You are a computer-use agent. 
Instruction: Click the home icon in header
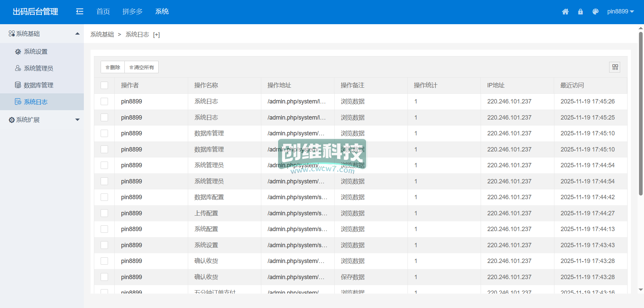(565, 12)
